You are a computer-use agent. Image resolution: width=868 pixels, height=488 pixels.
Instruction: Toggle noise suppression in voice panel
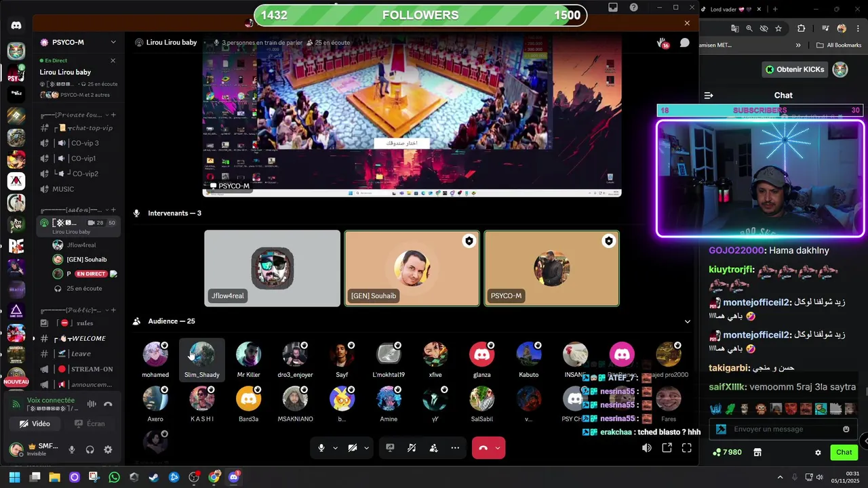[x=92, y=404]
